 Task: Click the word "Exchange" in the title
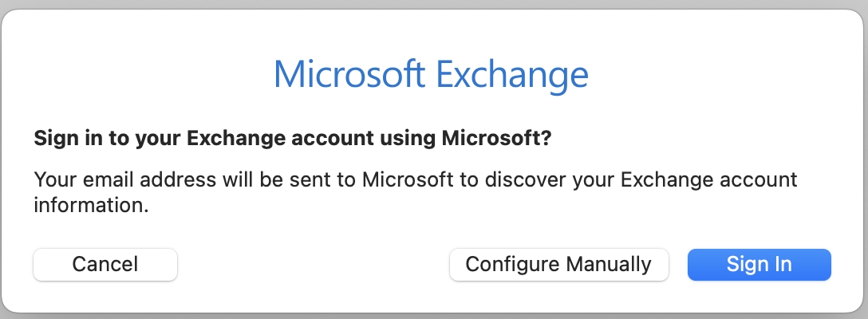pyautogui.click(x=513, y=75)
